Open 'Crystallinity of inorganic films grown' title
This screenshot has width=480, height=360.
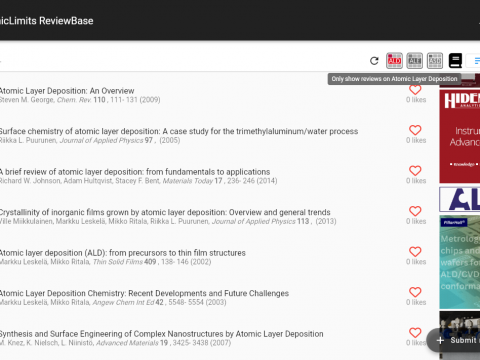[x=165, y=212]
